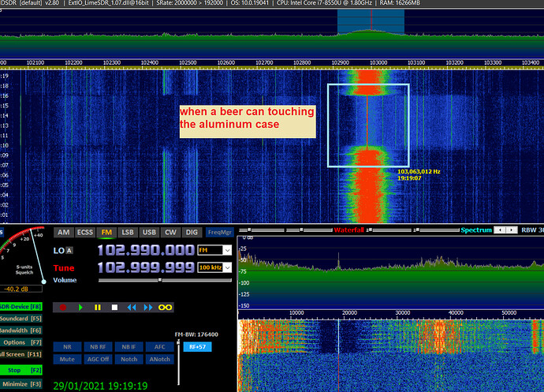Click the highlighted tuning band in the top spectrum
Screen dimensions: 544x392
(371, 21)
